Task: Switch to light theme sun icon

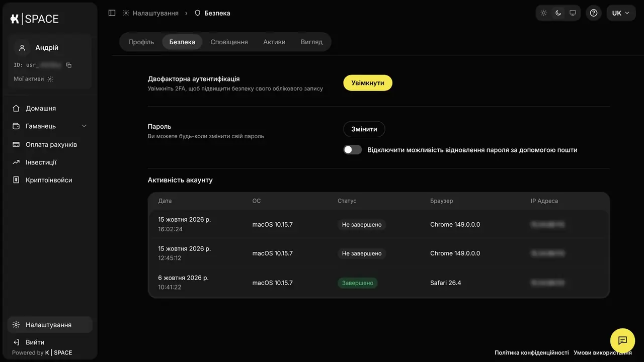Action: (544, 13)
